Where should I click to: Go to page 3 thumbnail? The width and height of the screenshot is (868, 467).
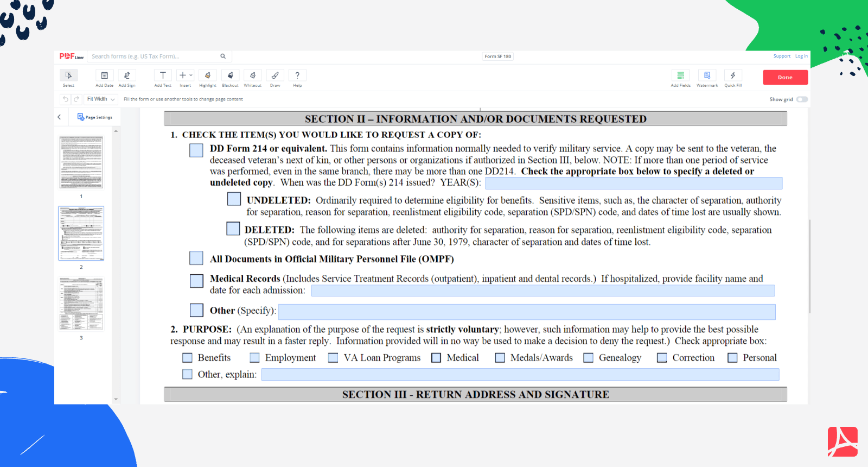pos(81,304)
